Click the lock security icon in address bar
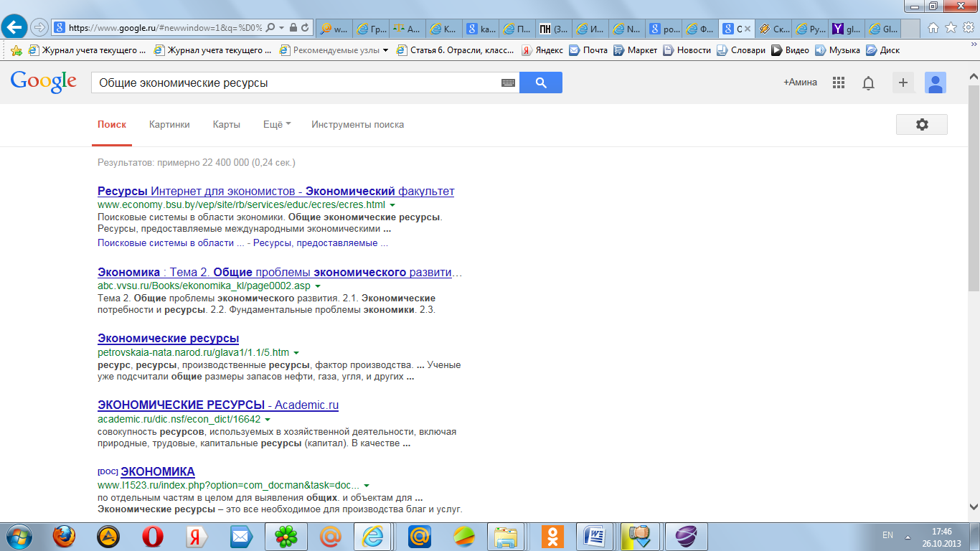980x551 pixels. coord(293,28)
